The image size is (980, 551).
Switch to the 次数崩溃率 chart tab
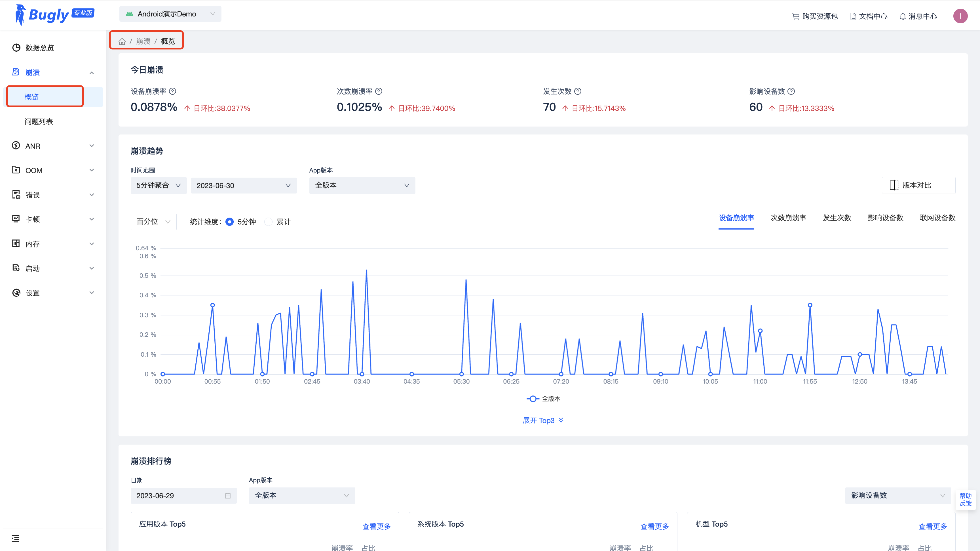(x=788, y=218)
